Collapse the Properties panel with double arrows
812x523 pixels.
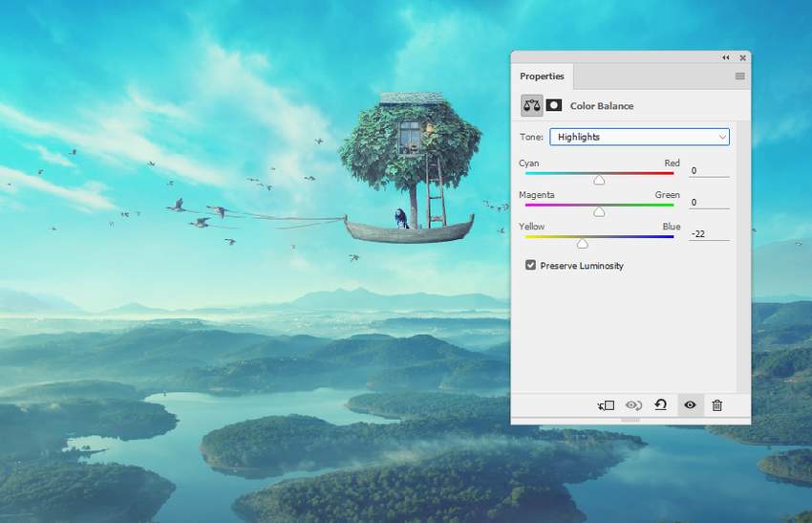(726, 57)
